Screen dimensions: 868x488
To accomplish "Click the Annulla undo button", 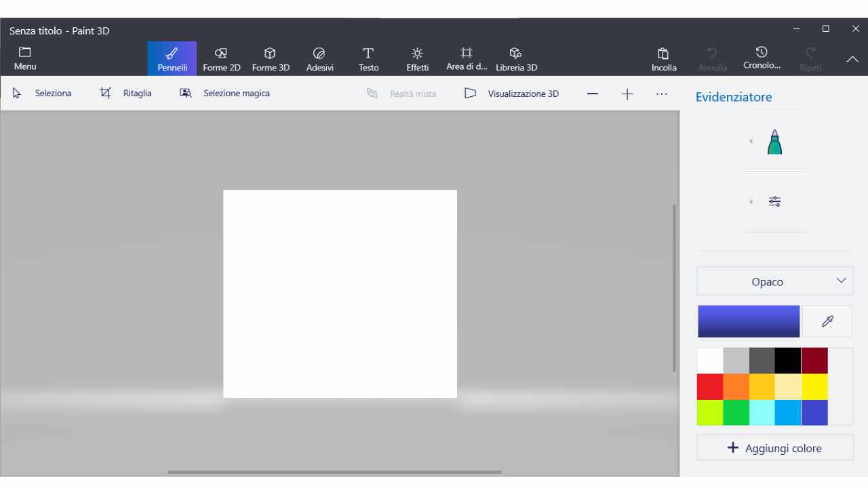I will coord(713,59).
